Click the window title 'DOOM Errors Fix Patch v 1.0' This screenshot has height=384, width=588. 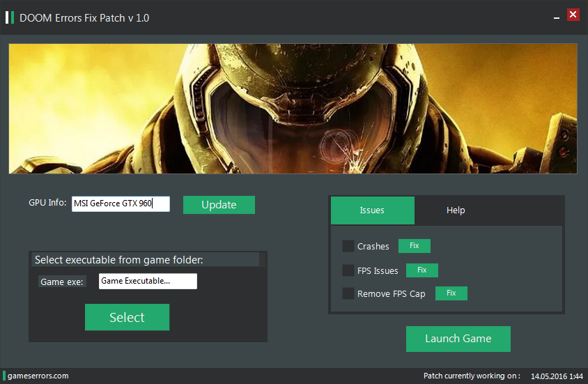coord(84,18)
